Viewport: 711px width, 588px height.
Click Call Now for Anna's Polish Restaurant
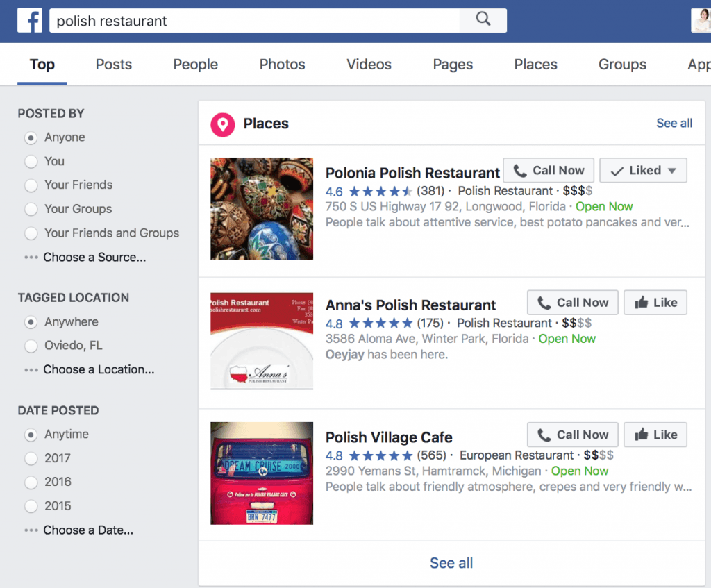(573, 303)
